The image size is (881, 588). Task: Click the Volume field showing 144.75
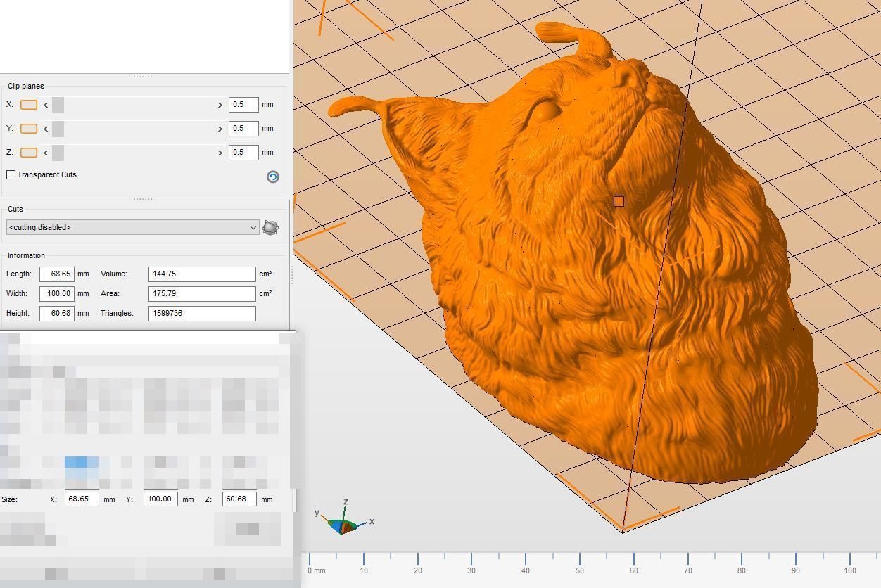[x=202, y=274]
